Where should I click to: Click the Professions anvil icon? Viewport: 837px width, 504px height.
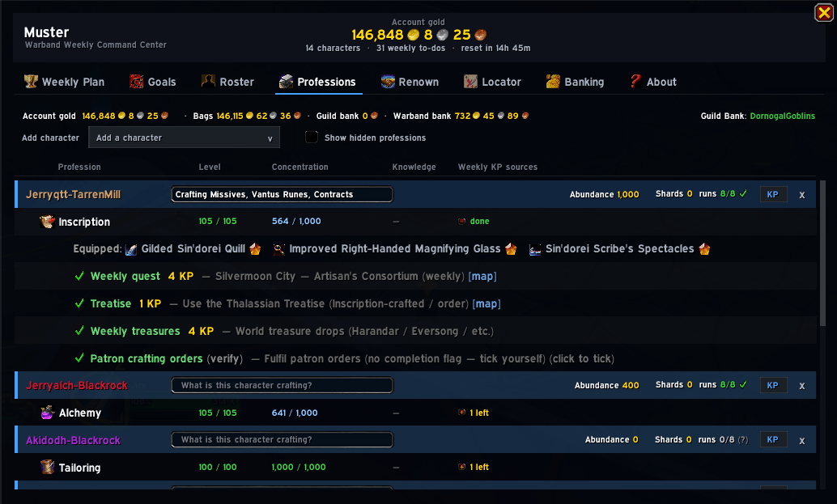[286, 81]
